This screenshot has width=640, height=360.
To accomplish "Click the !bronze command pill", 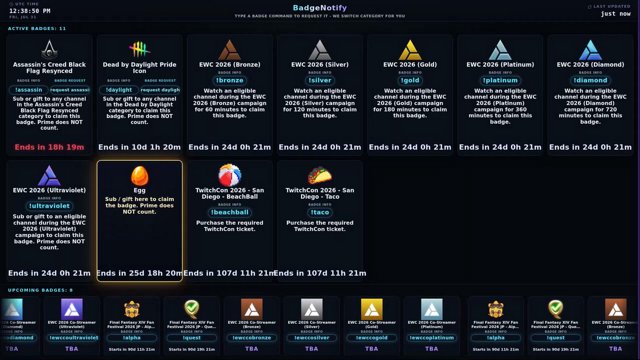I will (229, 80).
